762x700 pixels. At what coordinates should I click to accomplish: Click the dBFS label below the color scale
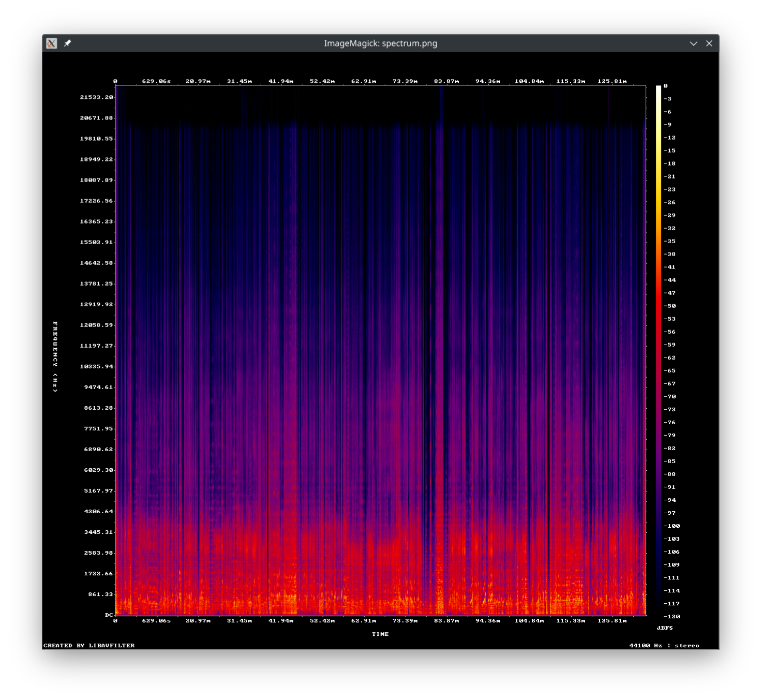pos(665,627)
